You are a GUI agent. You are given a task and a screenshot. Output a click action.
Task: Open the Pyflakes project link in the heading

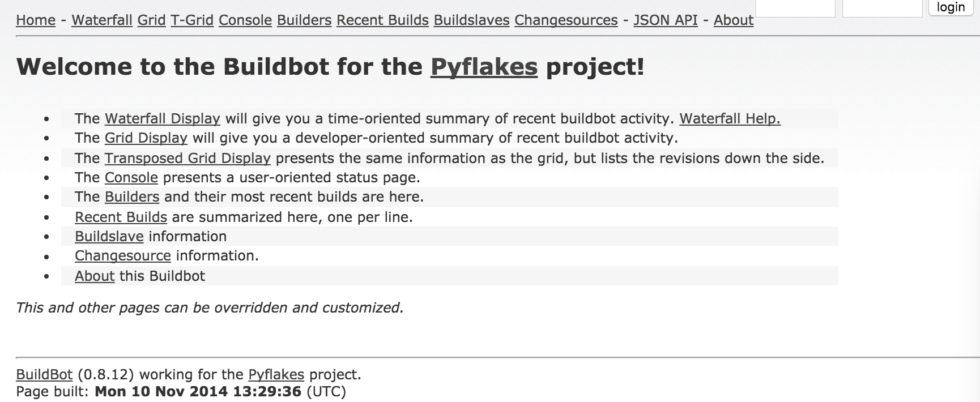(483, 67)
